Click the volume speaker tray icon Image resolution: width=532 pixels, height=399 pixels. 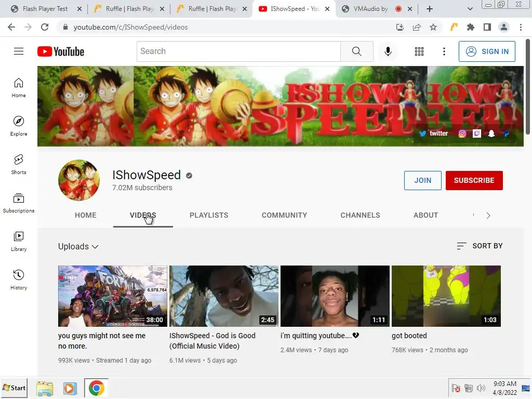click(x=481, y=388)
